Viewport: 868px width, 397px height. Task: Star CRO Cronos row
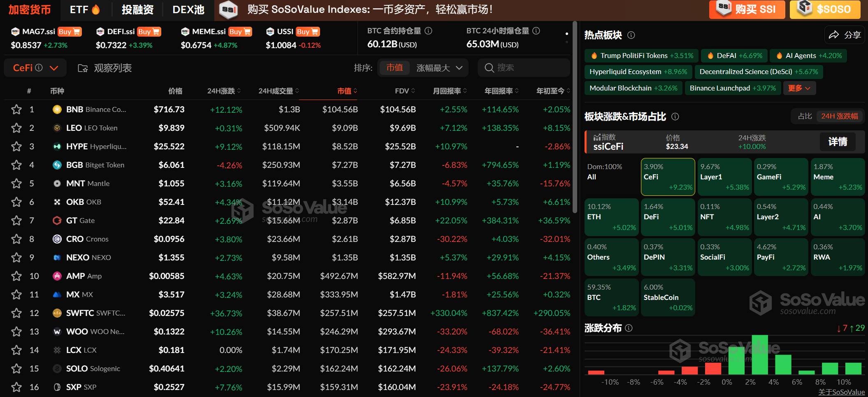(x=16, y=239)
